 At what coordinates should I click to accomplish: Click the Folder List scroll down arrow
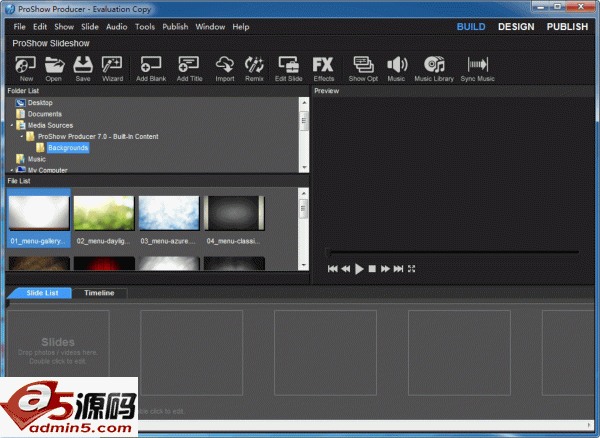(304, 168)
